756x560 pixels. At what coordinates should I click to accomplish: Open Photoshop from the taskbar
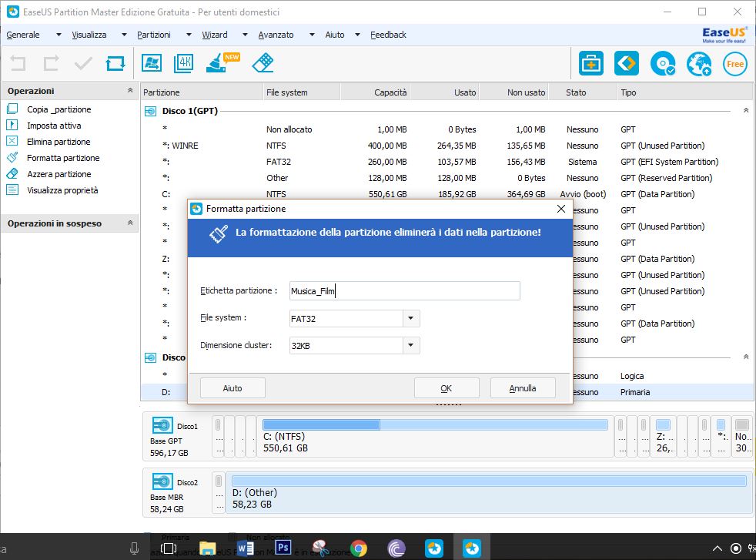[x=283, y=548]
